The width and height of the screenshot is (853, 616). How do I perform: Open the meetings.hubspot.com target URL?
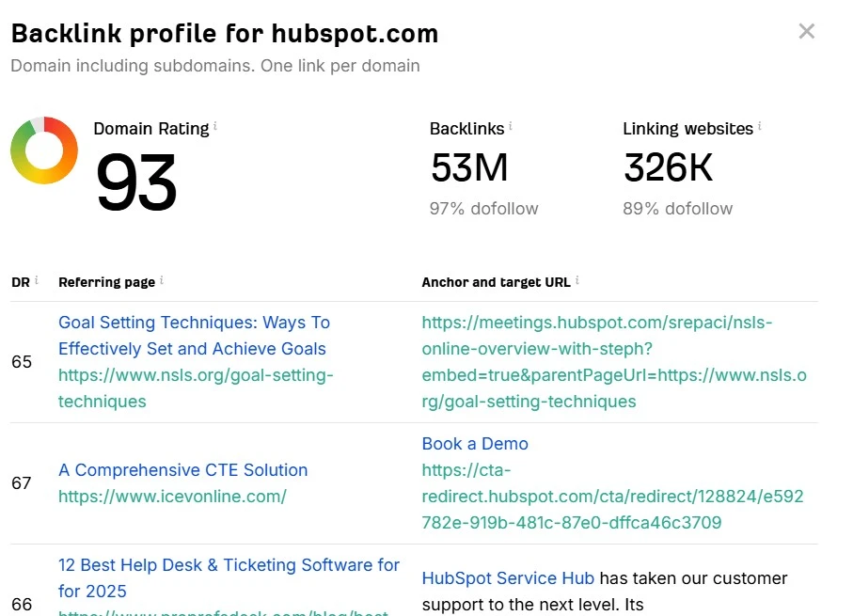tap(613, 362)
